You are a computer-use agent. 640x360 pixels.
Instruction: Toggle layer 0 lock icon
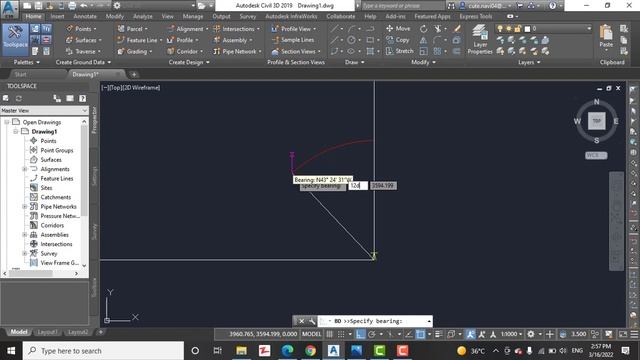point(518,29)
